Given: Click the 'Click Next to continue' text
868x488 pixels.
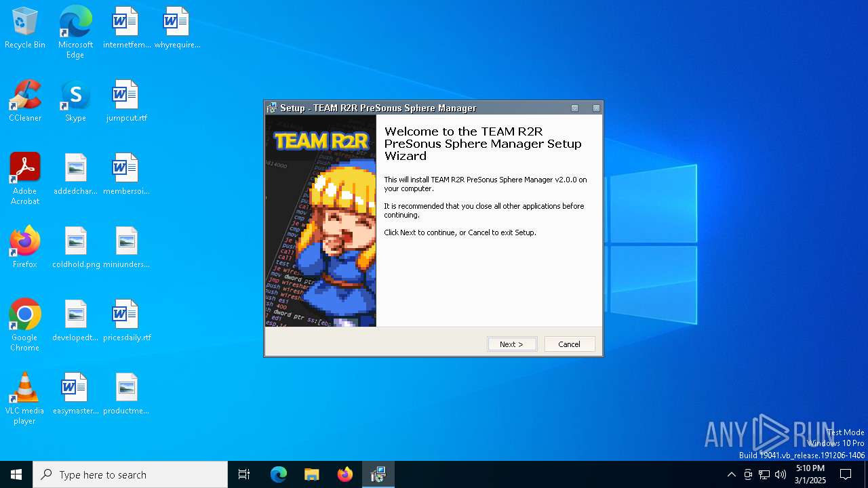Looking at the screenshot, I should coord(460,232).
